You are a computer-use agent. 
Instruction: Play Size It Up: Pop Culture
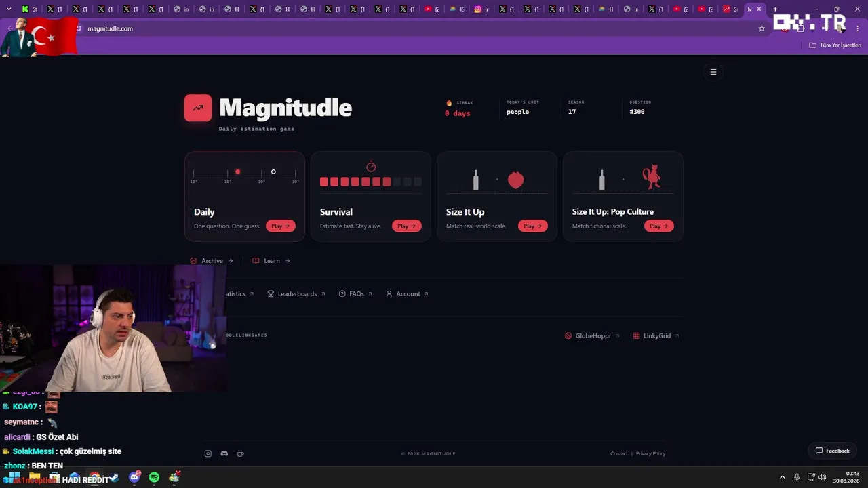coord(659,226)
